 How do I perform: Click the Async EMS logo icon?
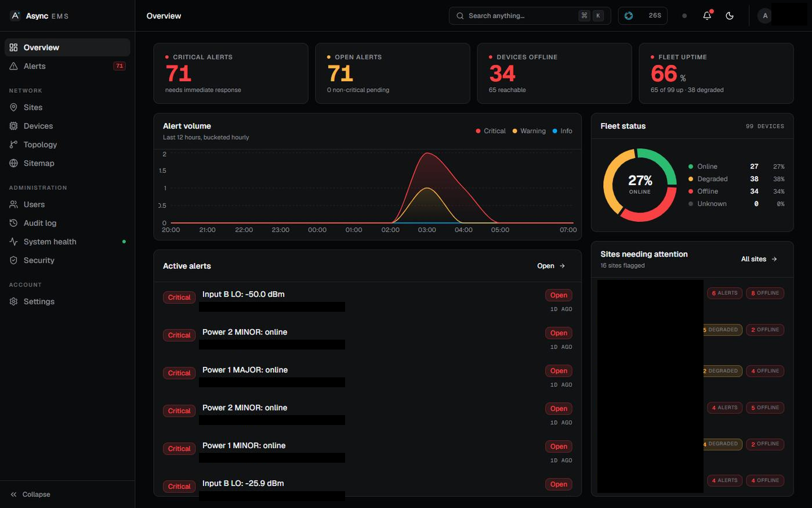pyautogui.click(x=16, y=16)
